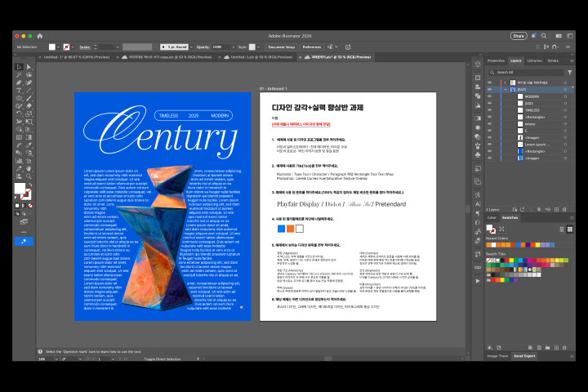The height and width of the screenshot is (392, 588).
Task: Choose the Hand tool
Action: point(29,169)
